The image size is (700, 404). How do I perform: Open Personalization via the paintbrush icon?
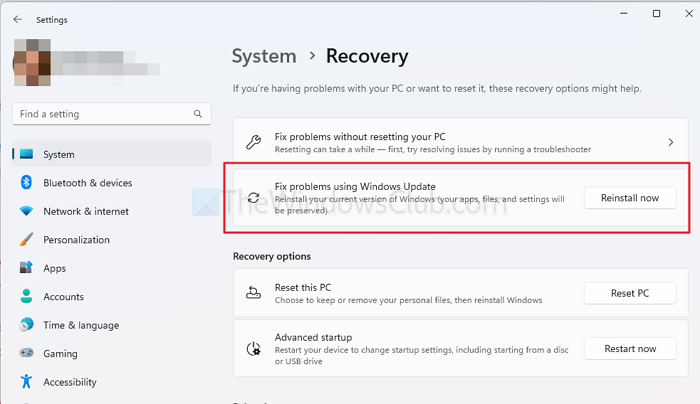pyautogui.click(x=25, y=240)
